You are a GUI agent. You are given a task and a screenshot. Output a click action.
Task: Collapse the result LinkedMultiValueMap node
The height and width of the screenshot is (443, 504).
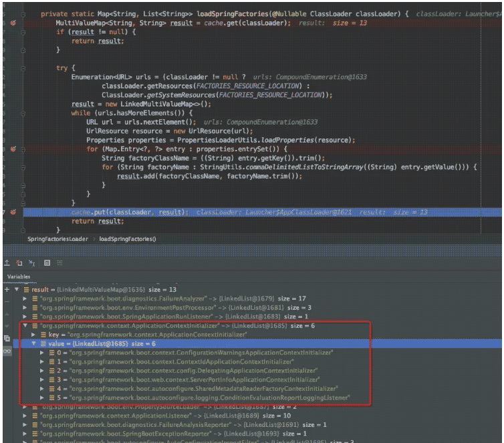tap(17, 290)
